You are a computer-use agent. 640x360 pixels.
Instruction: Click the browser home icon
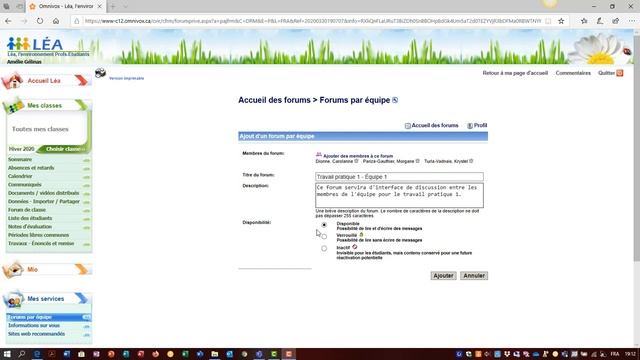pyautogui.click(x=56, y=21)
